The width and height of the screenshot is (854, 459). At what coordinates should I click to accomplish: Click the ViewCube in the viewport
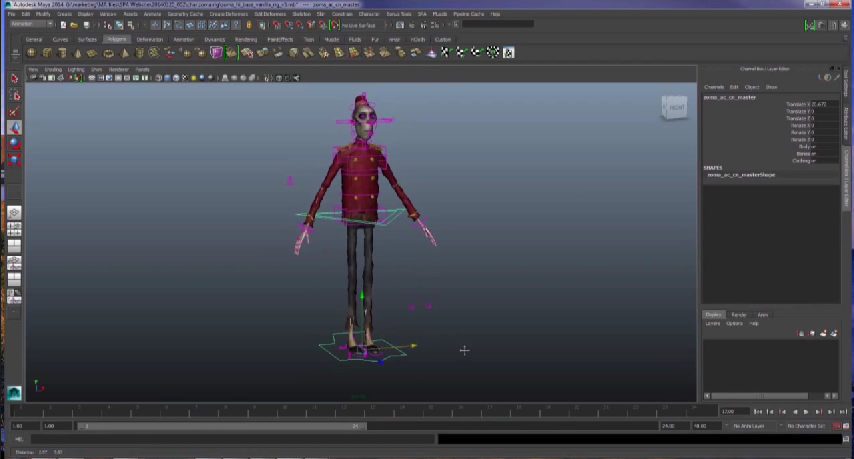click(675, 107)
